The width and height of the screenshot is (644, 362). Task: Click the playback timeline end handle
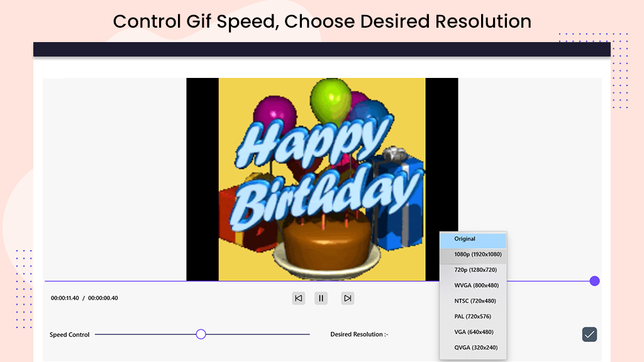point(594,281)
